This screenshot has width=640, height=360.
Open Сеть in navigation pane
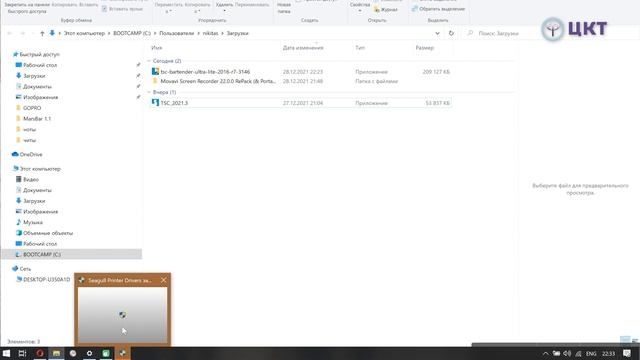pyautogui.click(x=25, y=269)
